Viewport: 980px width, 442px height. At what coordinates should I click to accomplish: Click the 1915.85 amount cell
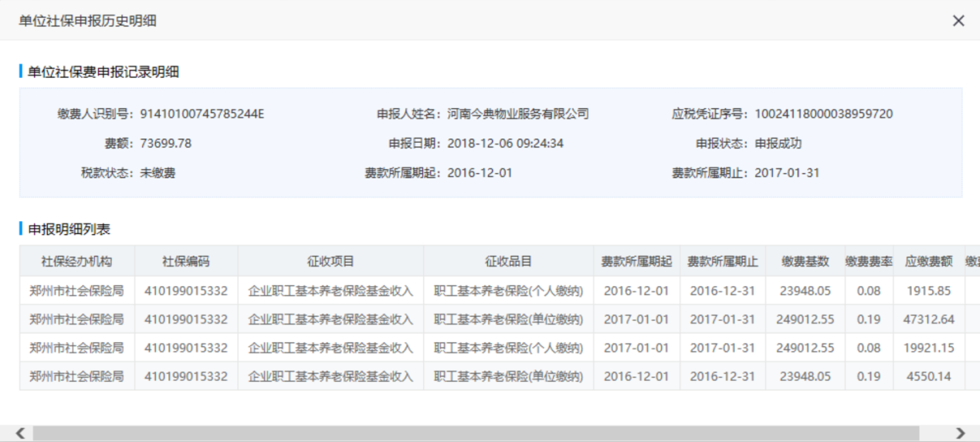tap(928, 291)
